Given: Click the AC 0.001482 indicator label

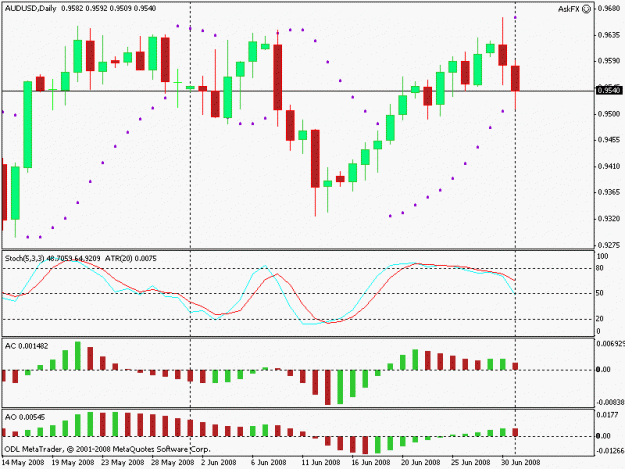Looking at the screenshot, I should (26, 346).
